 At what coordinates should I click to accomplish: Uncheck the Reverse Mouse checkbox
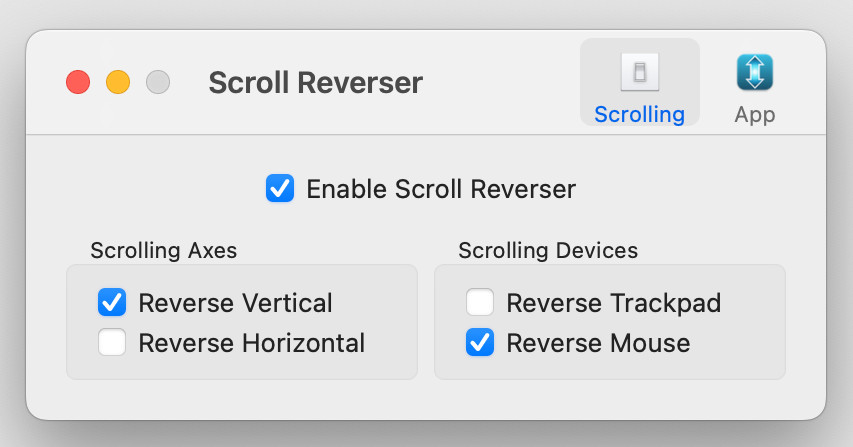pos(480,343)
